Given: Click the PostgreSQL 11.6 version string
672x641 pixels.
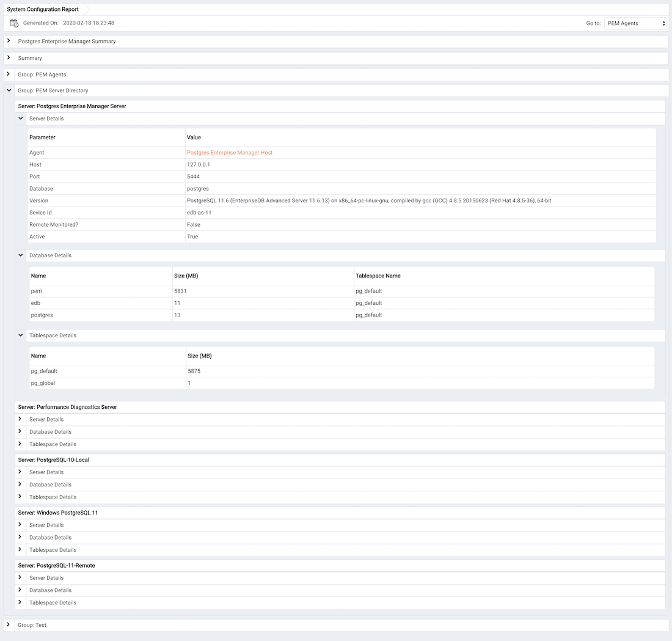Looking at the screenshot, I should 369,200.
